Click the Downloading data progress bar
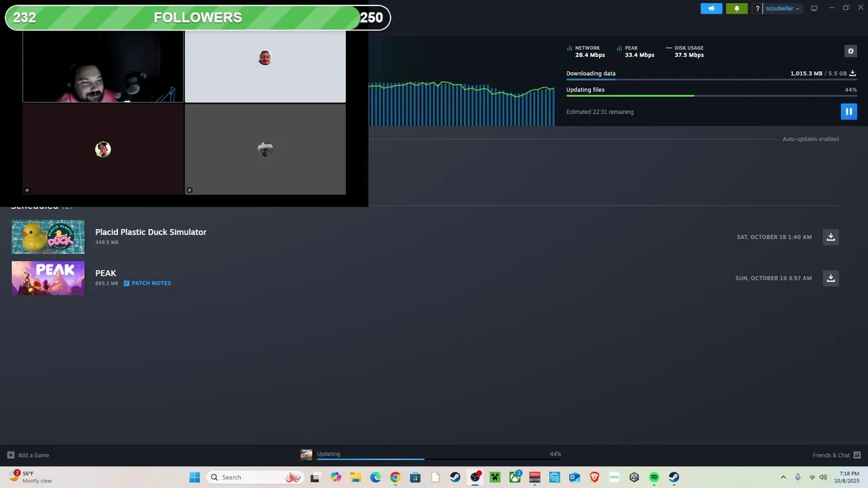The width and height of the screenshot is (868, 488). 711,80
